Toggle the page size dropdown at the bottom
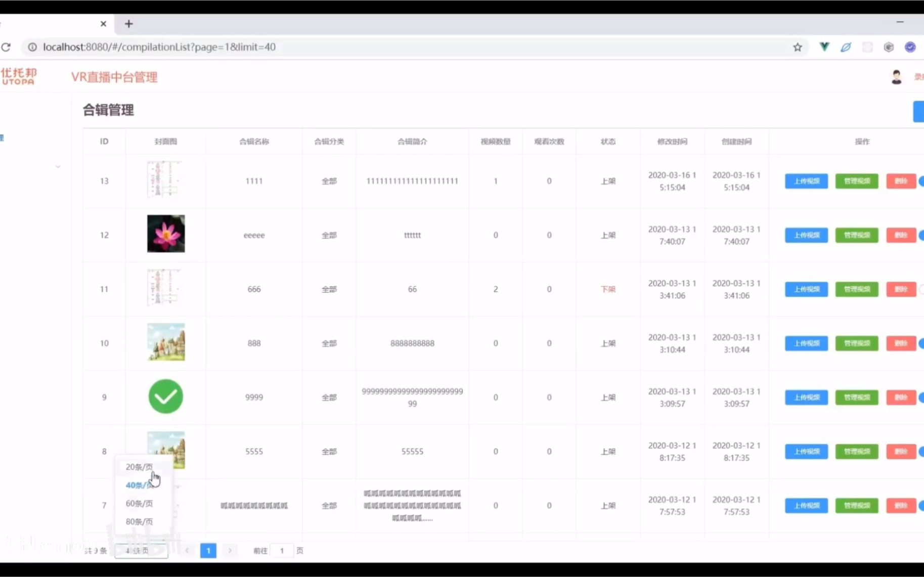The height and width of the screenshot is (577, 924). 141,550
